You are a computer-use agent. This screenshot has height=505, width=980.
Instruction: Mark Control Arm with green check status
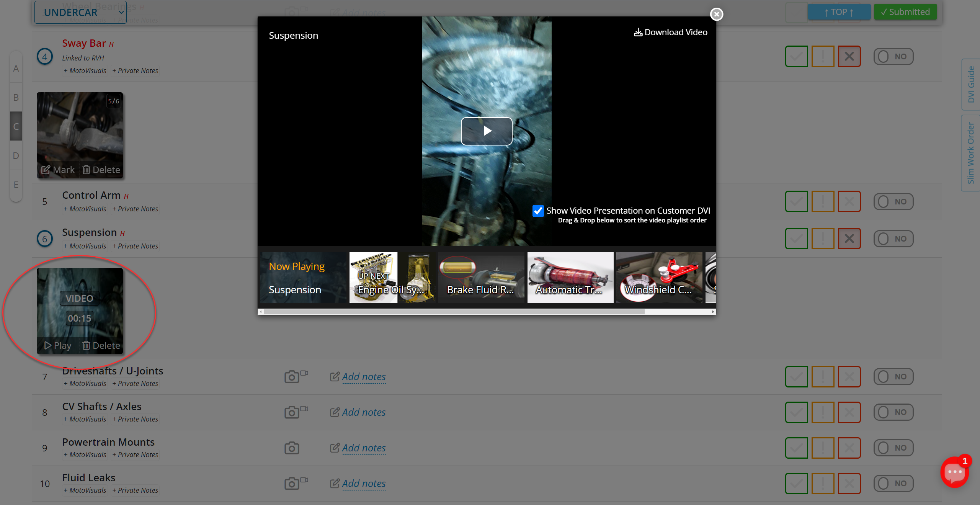pyautogui.click(x=796, y=202)
